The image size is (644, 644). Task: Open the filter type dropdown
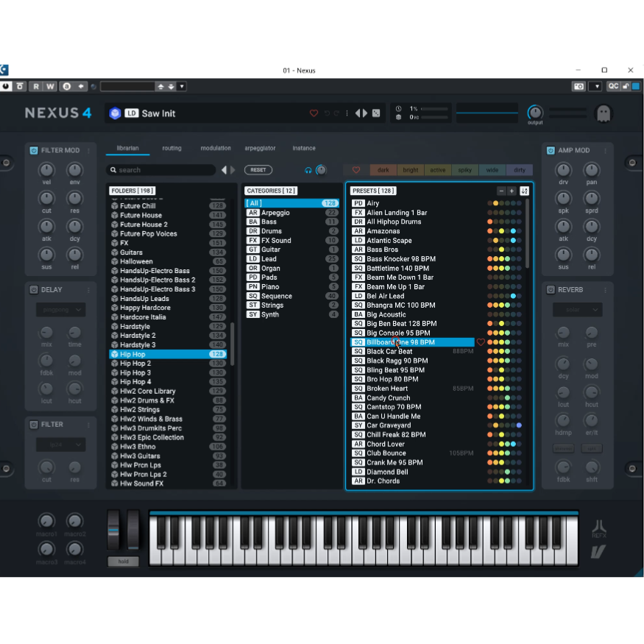coord(60,445)
